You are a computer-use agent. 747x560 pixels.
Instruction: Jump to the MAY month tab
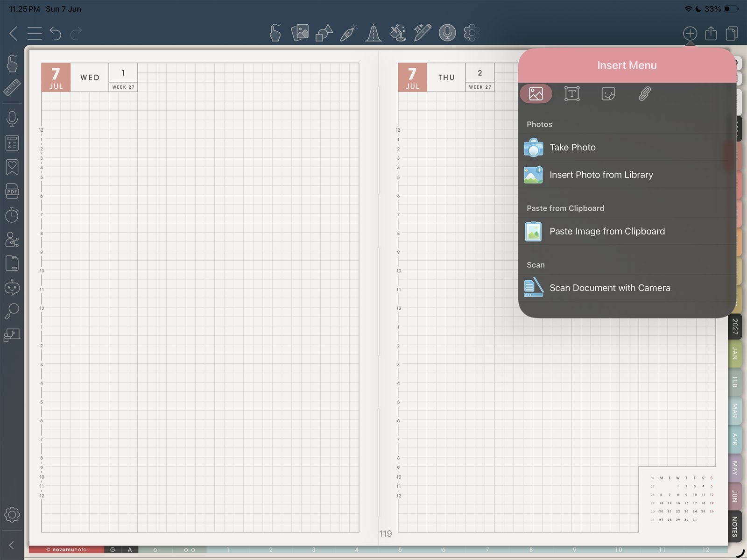coord(735,468)
